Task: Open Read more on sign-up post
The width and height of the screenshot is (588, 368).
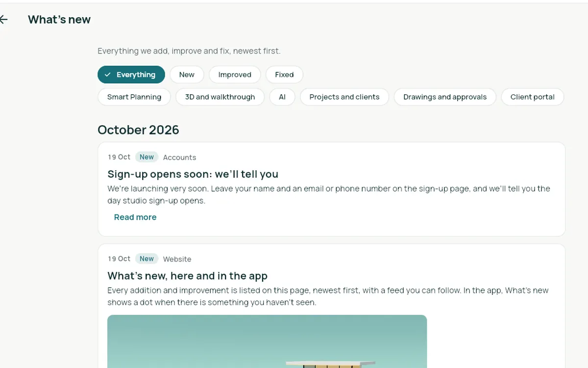Action: pos(135,217)
